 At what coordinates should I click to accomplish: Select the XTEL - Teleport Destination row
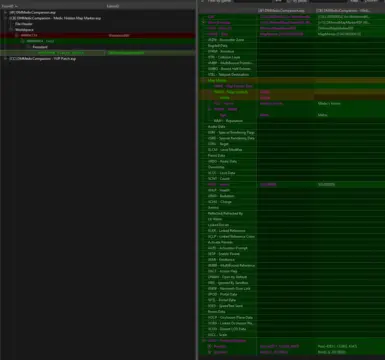[291, 74]
